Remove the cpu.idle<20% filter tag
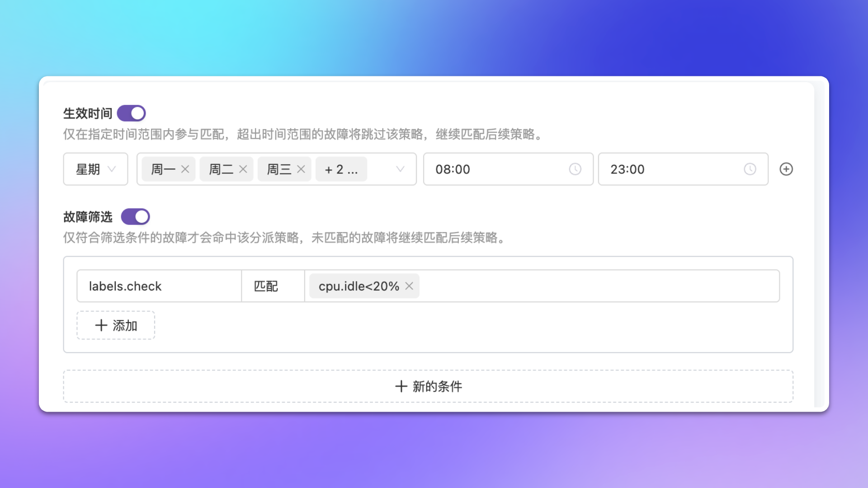The image size is (868, 488). pos(409,286)
